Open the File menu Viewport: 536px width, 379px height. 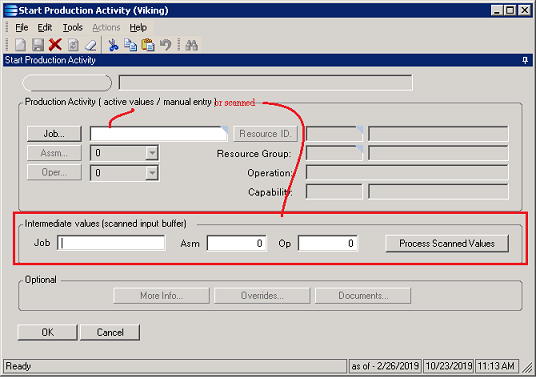point(22,27)
